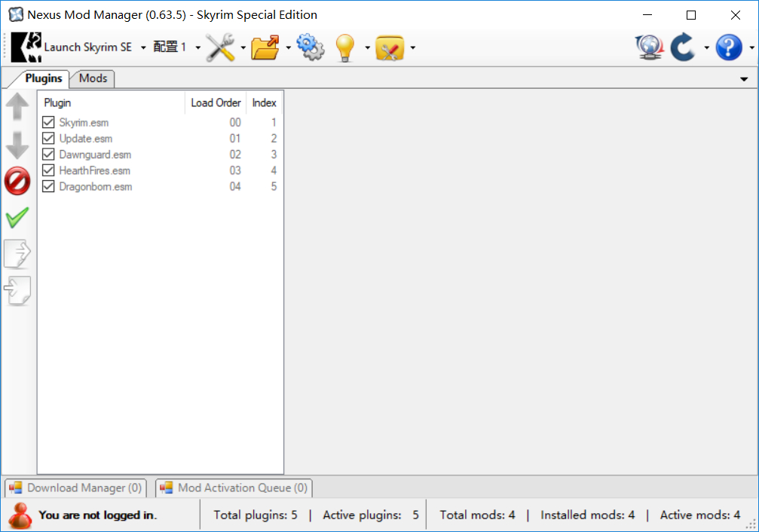This screenshot has width=759, height=532.
Task: Select the Update.esm plugin name
Action: (x=86, y=139)
